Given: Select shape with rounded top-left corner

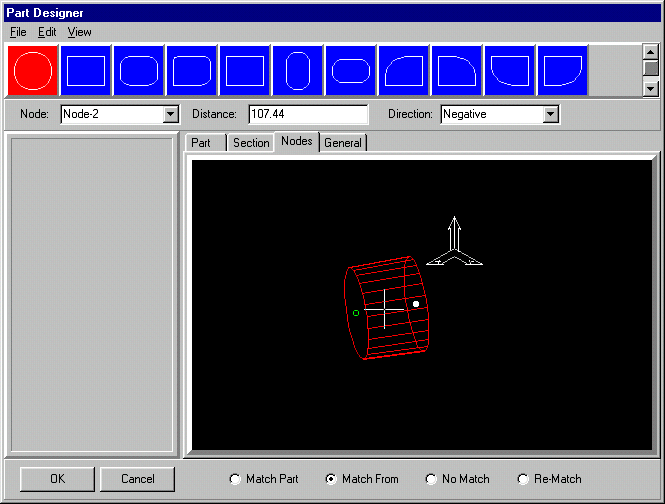Looking at the screenshot, I should 404,70.
